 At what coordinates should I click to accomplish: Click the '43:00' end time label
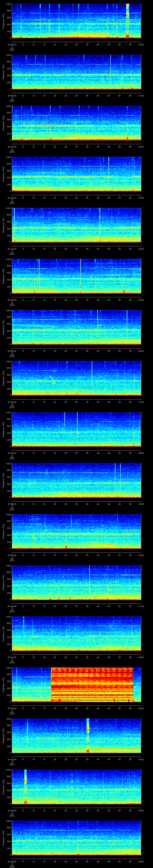click(x=141, y=708)
